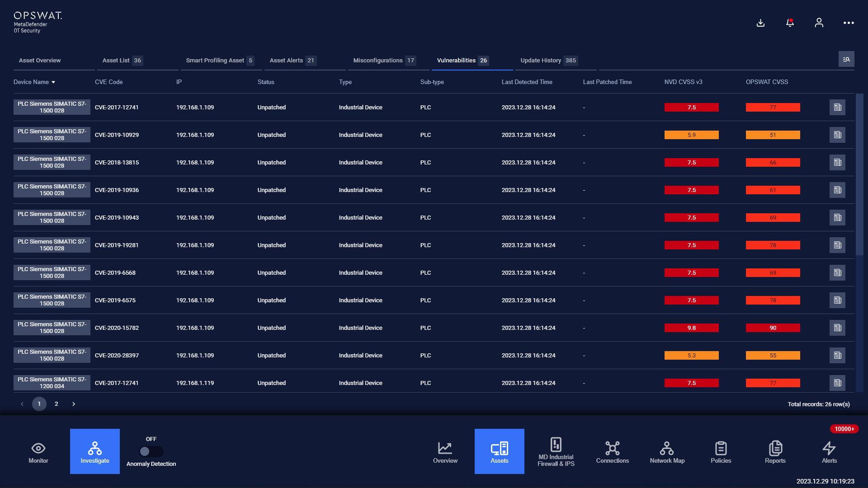Click the vertical table scrollbar

[x=859, y=175]
